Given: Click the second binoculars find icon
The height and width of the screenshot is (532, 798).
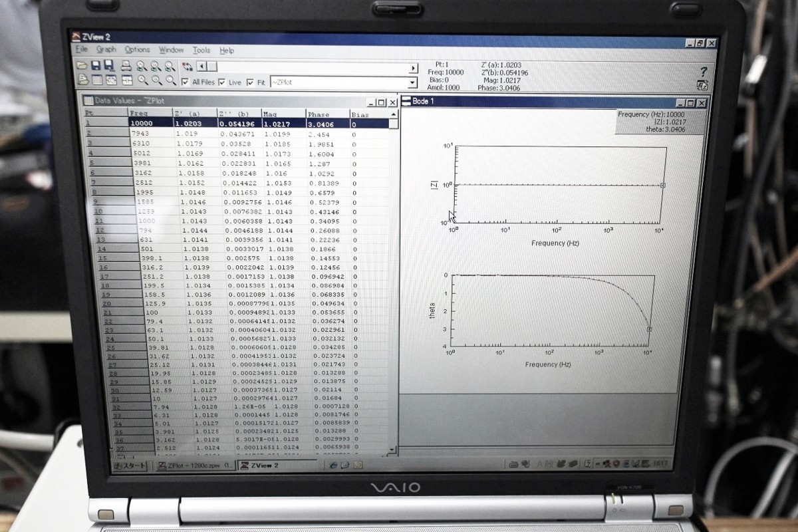Looking at the screenshot, I should tap(155, 66).
